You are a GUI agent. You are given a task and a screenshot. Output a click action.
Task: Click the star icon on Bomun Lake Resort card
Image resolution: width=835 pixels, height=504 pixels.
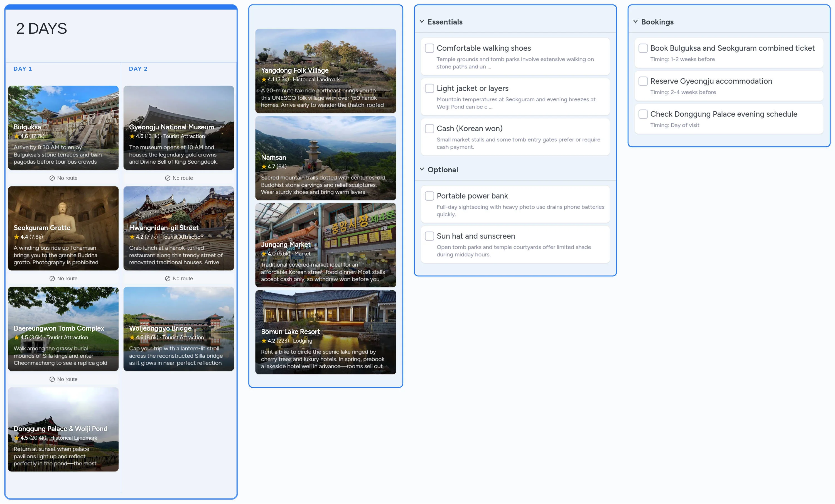(x=264, y=341)
